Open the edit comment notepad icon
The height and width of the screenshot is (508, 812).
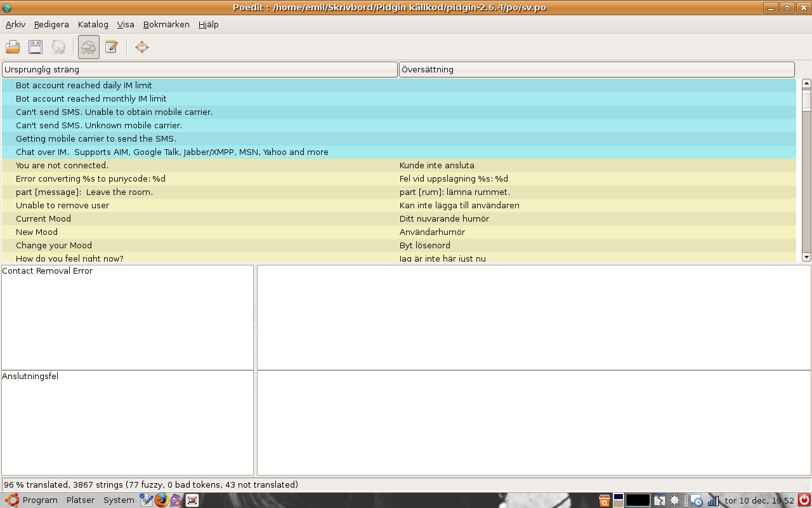pos(112,47)
